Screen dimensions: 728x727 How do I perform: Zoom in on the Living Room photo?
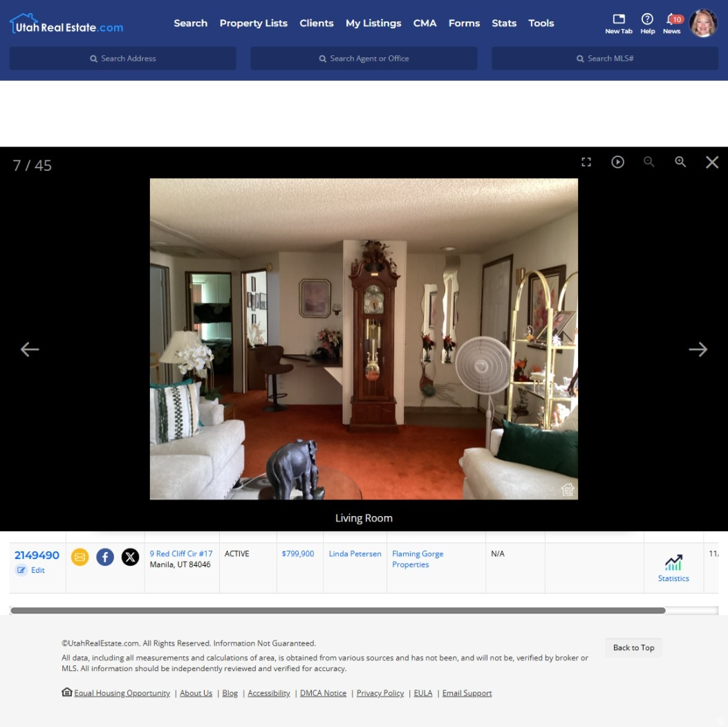(680, 161)
